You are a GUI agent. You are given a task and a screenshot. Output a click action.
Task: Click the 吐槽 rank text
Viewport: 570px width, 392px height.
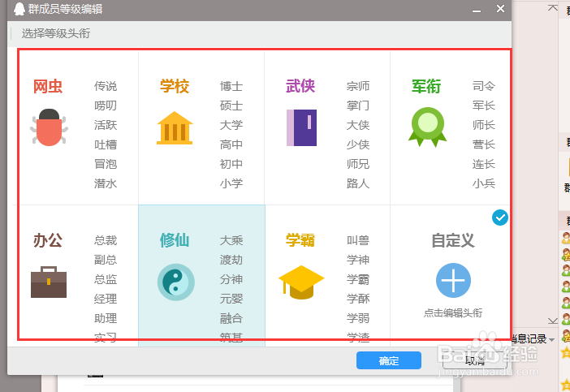[106, 144]
